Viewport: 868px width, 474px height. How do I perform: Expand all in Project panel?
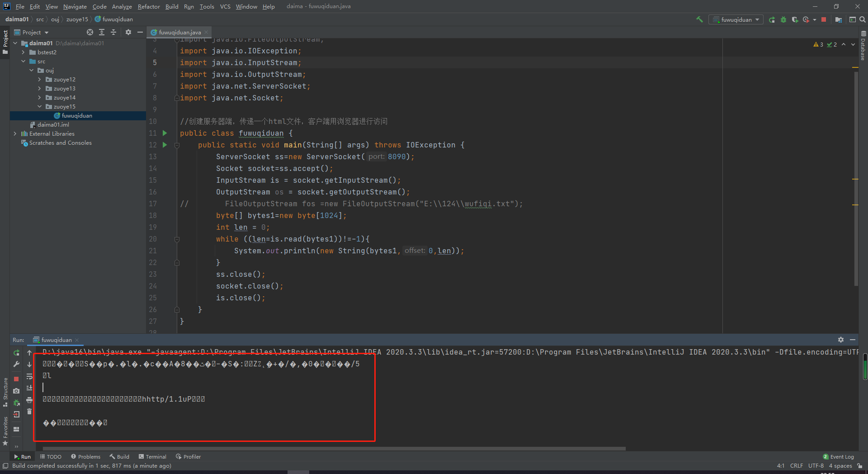click(x=102, y=32)
